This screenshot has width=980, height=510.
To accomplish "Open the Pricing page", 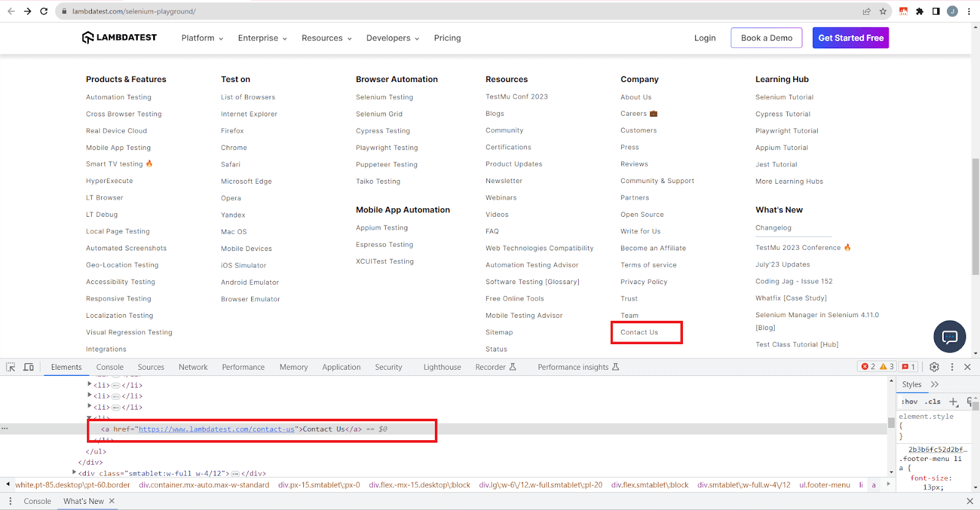I will (447, 38).
